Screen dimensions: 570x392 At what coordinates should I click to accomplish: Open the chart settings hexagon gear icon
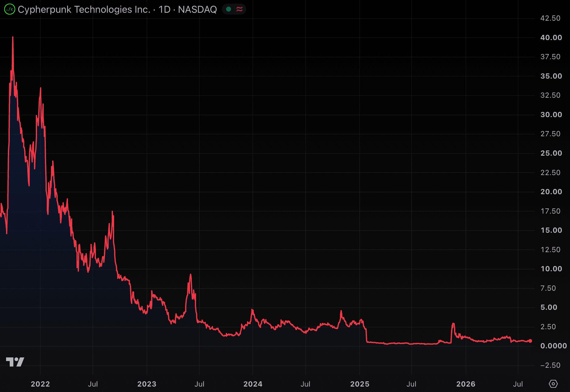pyautogui.click(x=553, y=384)
